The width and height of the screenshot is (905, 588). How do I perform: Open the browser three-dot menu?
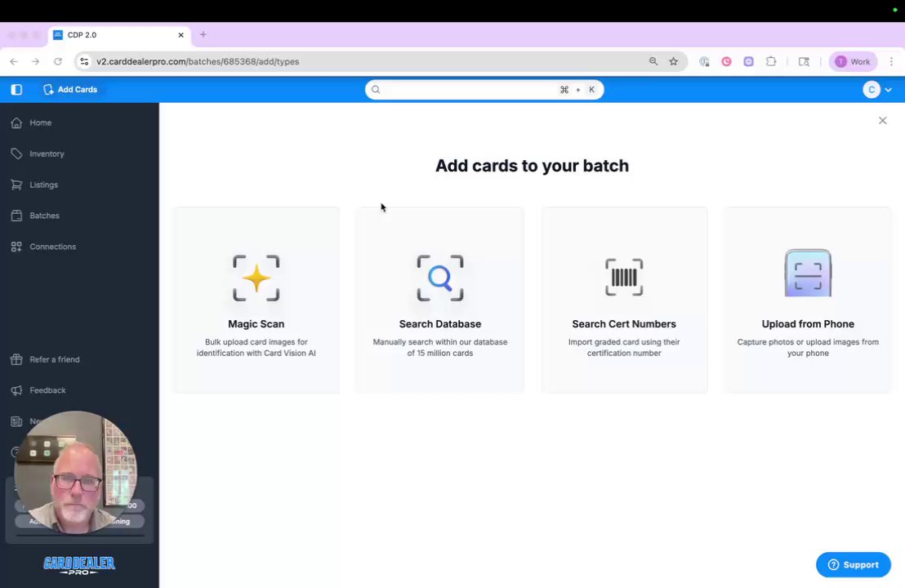pos(891,62)
